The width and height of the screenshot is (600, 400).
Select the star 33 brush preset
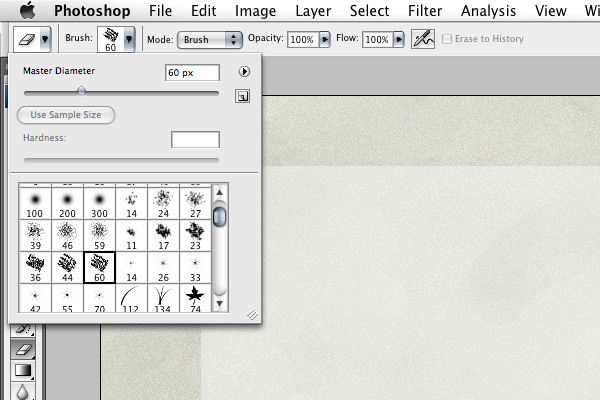[x=196, y=268]
